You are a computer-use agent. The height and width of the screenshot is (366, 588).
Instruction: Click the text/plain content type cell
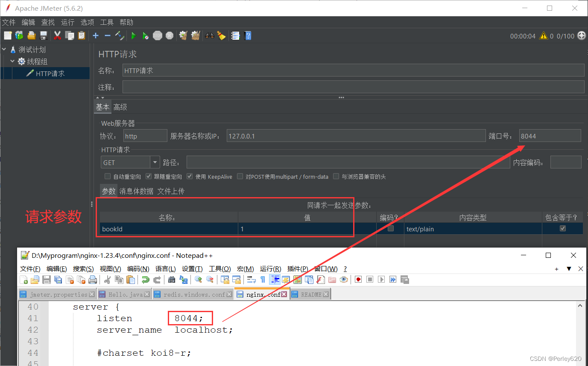pyautogui.click(x=473, y=229)
